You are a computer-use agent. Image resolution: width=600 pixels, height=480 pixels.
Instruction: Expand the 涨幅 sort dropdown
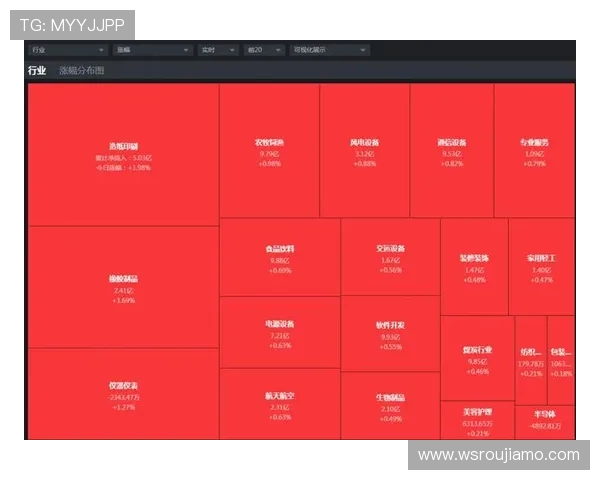(x=150, y=49)
